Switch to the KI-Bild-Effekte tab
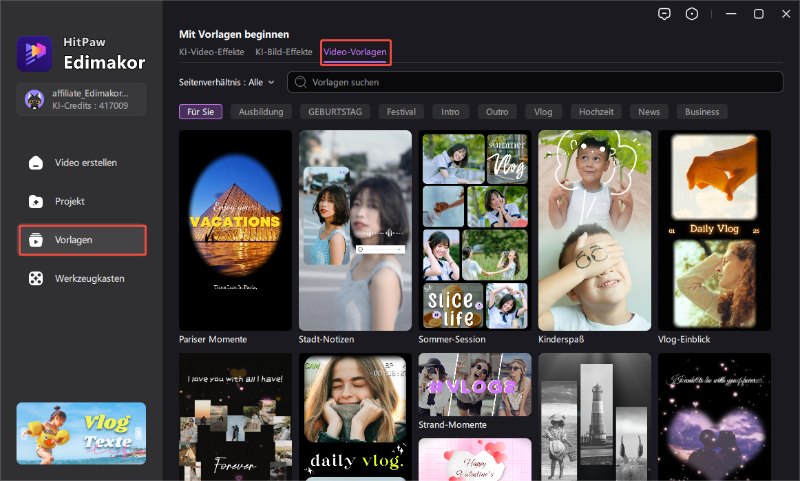This screenshot has width=800, height=481. pyautogui.click(x=283, y=51)
